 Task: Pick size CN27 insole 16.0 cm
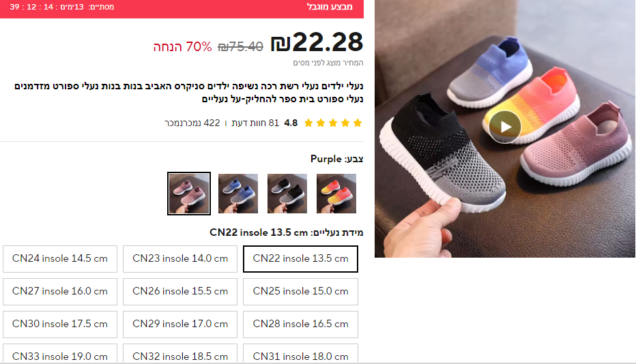[x=60, y=292]
